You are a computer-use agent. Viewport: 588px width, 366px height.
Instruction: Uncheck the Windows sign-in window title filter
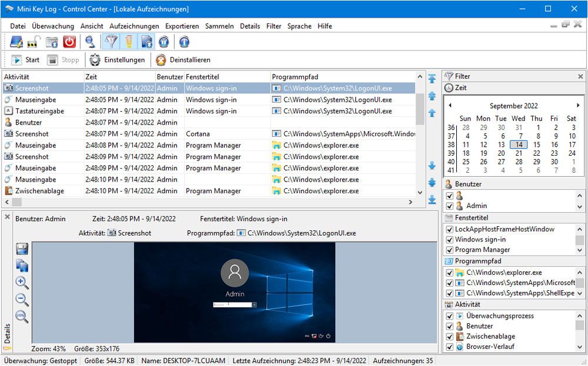pos(450,240)
